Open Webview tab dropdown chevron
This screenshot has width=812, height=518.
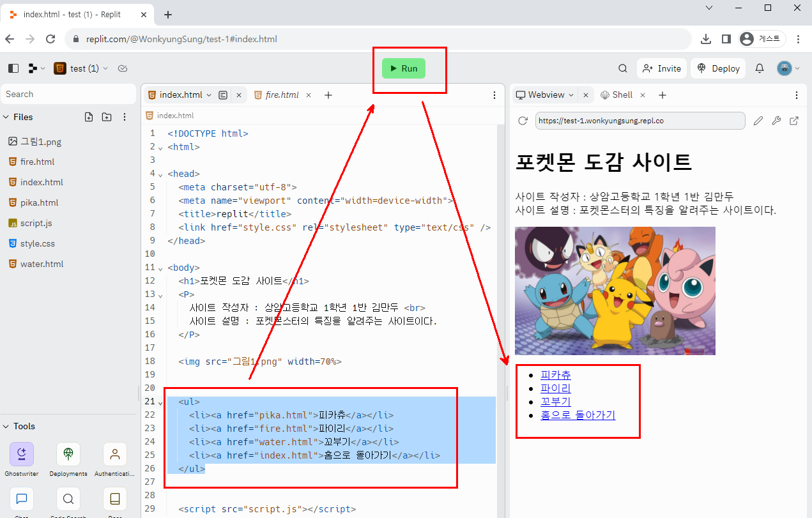point(571,95)
